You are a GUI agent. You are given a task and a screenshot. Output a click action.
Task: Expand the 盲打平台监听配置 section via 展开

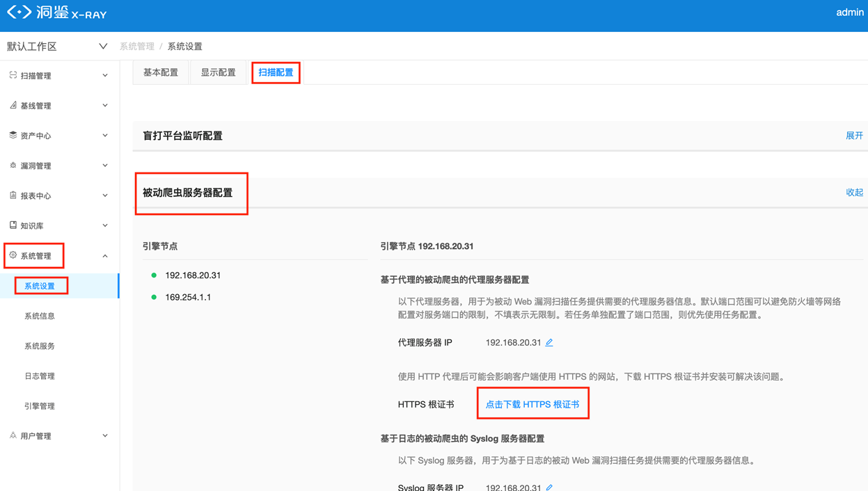854,136
